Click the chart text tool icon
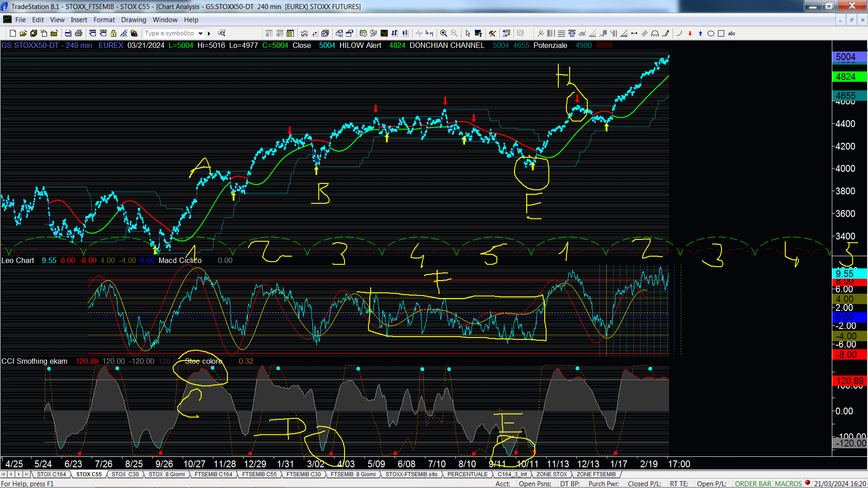 point(478,33)
